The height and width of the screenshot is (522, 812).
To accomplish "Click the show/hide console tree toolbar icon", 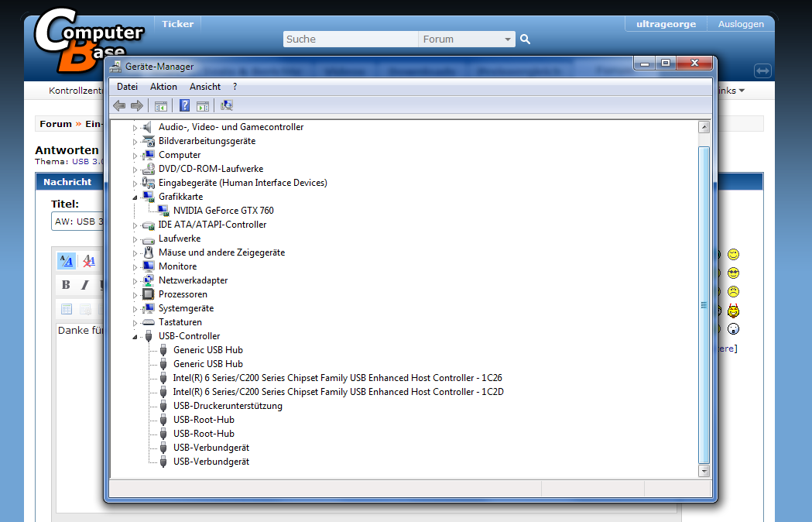I will tap(160, 106).
